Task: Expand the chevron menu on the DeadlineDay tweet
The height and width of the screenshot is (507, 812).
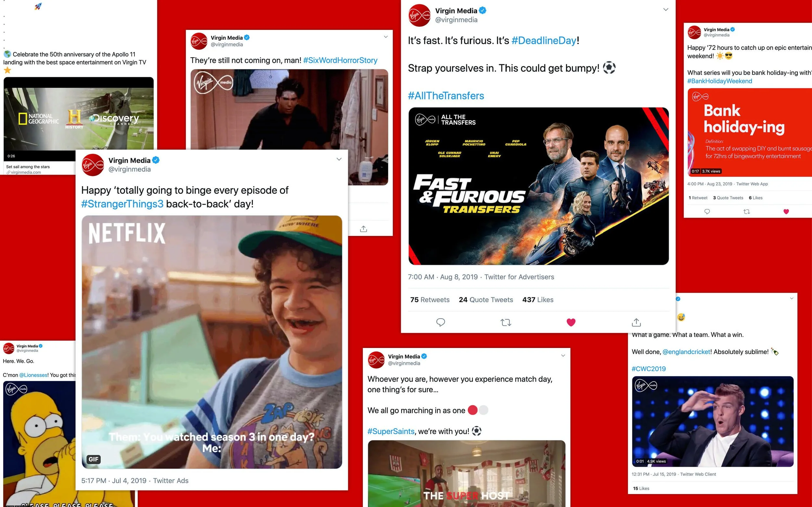Action: pyautogui.click(x=666, y=9)
